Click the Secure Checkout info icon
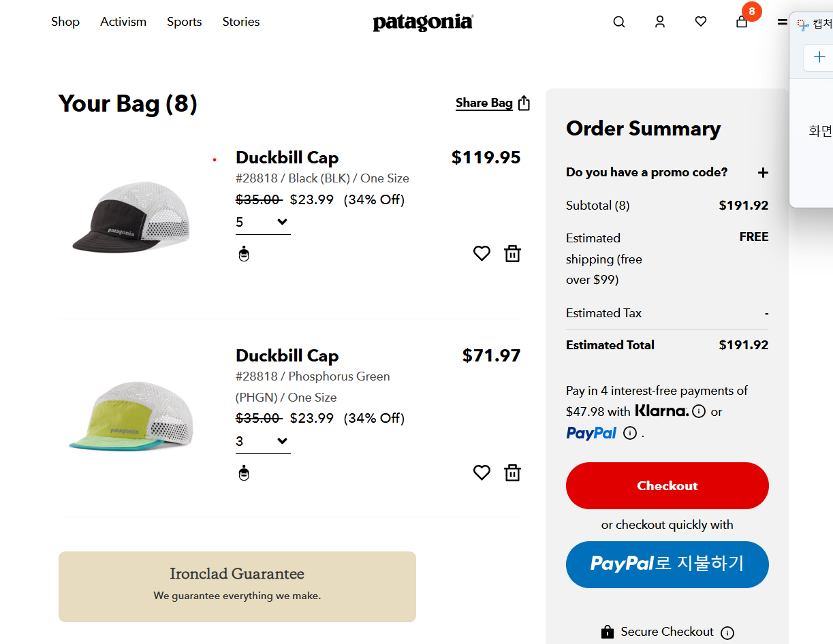The width and height of the screenshot is (833, 644). [727, 632]
